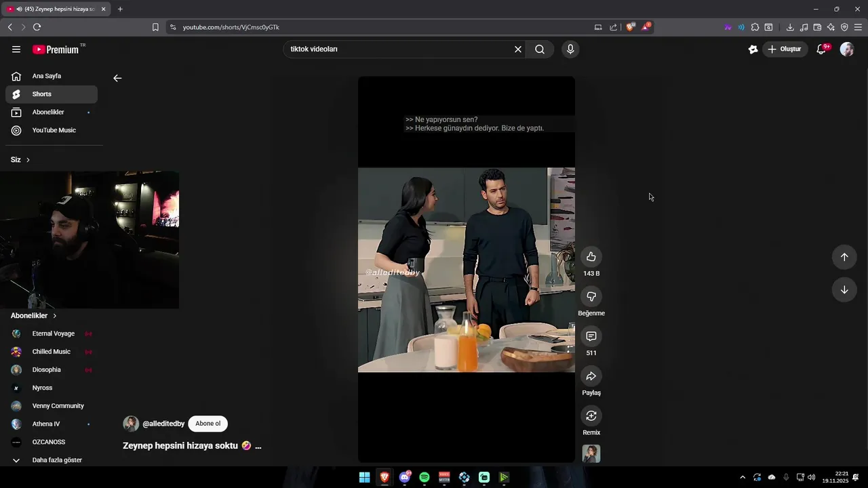868x488 pixels.
Task: Click Oluştur create button
Action: 785,49
